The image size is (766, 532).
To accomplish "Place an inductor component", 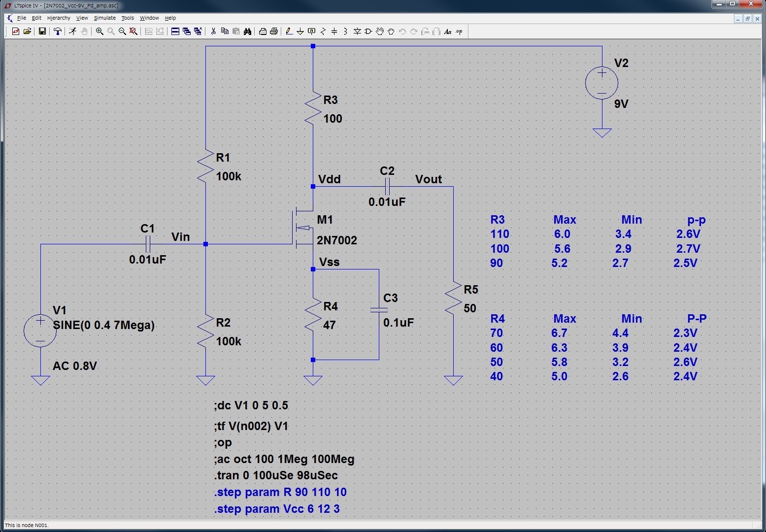I will point(346,31).
